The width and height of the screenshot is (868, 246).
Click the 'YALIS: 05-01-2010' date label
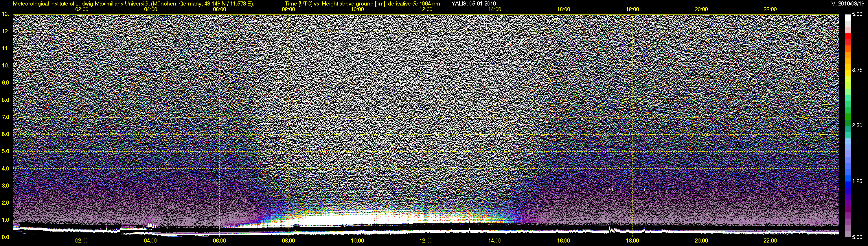[x=473, y=4]
